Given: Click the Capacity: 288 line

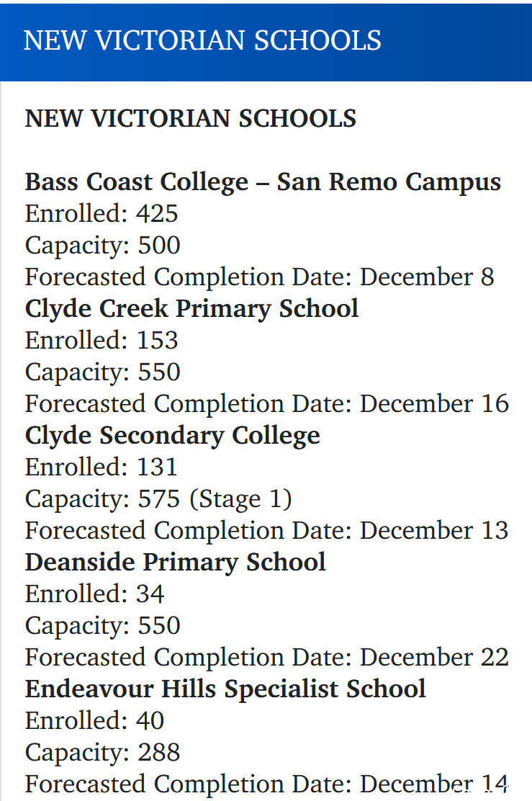Looking at the screenshot, I should click(103, 753).
